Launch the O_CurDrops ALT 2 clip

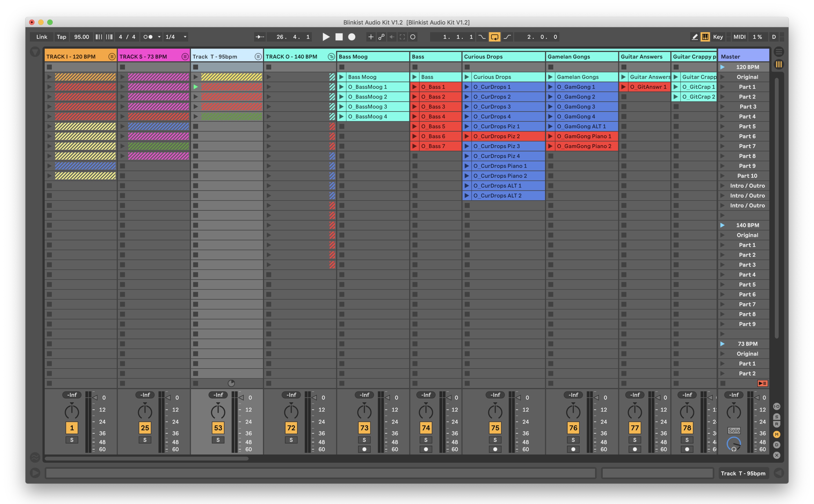click(x=467, y=196)
